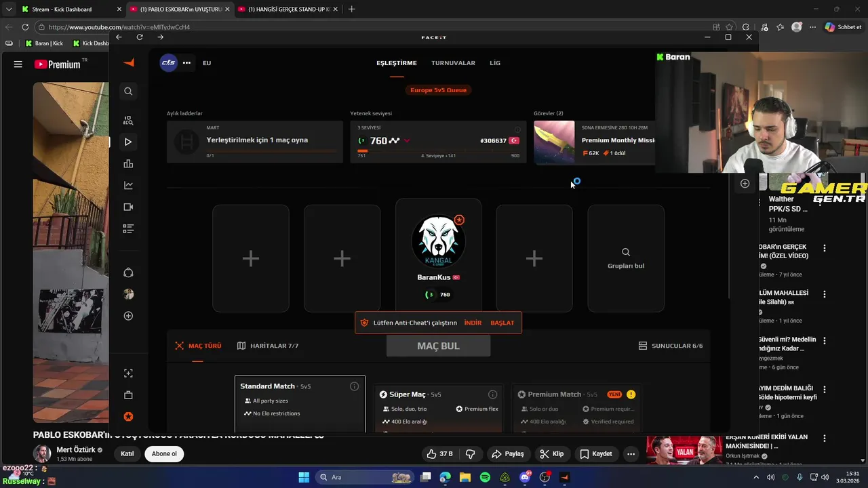
Task: Click the plus circle beside the webcam
Action: tap(745, 184)
